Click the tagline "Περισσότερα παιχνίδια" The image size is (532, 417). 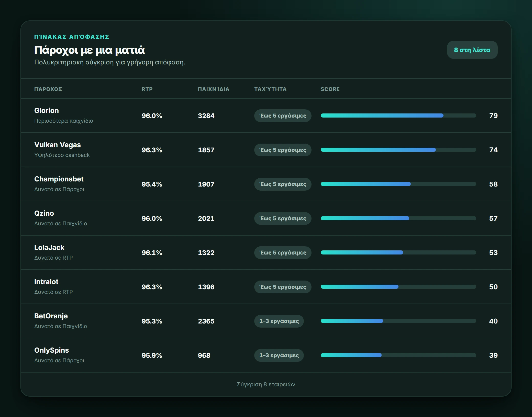pyautogui.click(x=64, y=121)
